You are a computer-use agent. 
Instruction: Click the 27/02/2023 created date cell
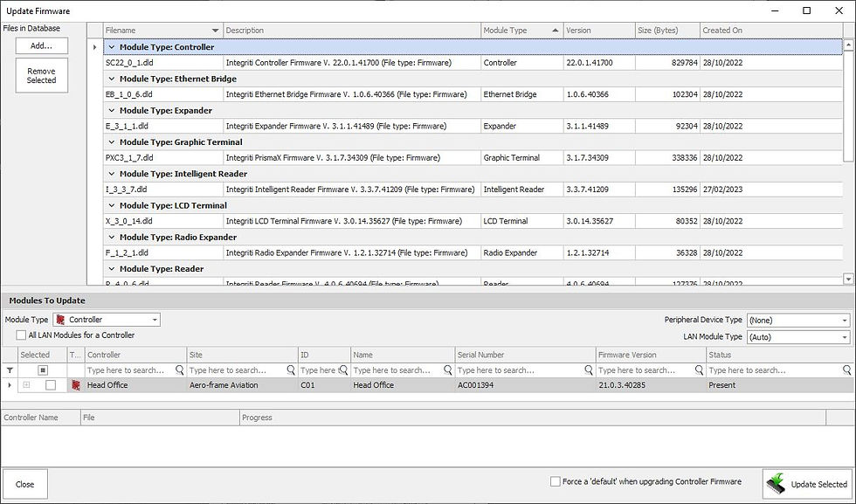770,190
